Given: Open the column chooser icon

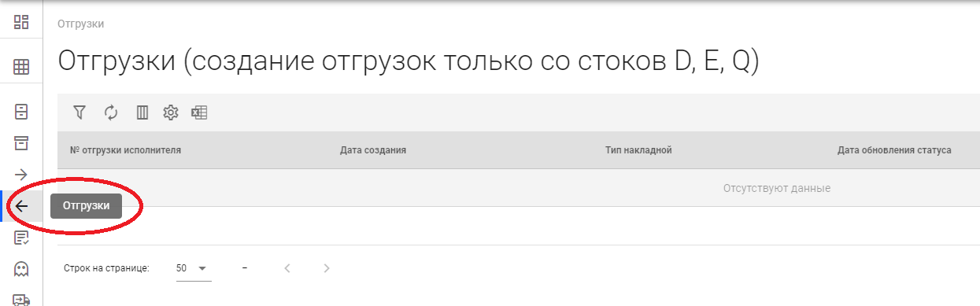Looking at the screenshot, I should point(142,112).
